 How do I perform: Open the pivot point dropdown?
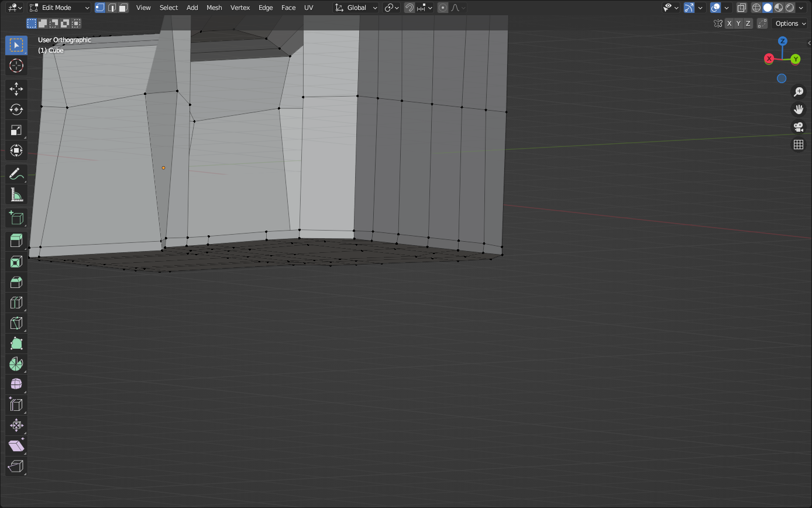tap(392, 8)
